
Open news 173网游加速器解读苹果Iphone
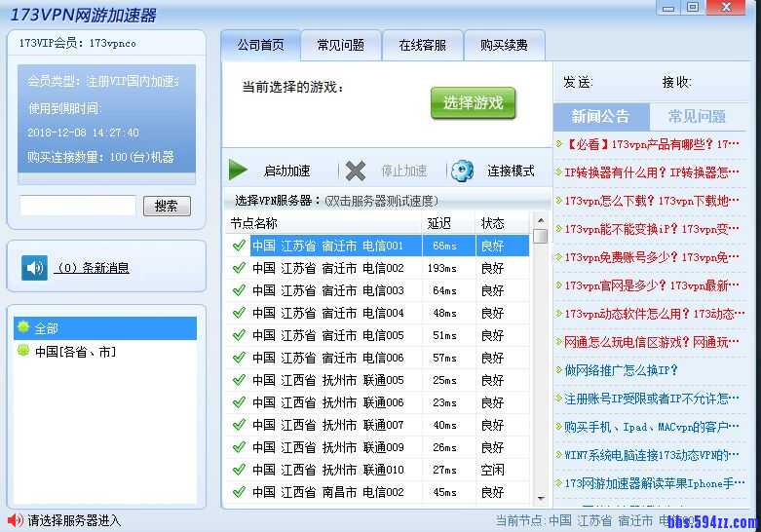[654, 483]
